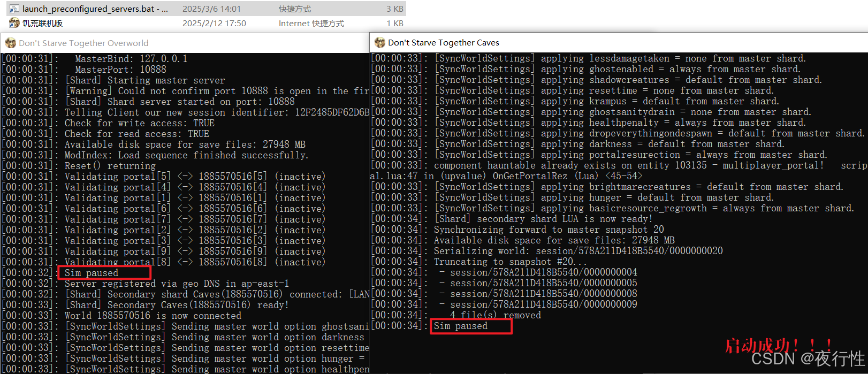Click Sim paused in the Overworld console
The width and height of the screenshot is (868, 374).
[92, 273]
